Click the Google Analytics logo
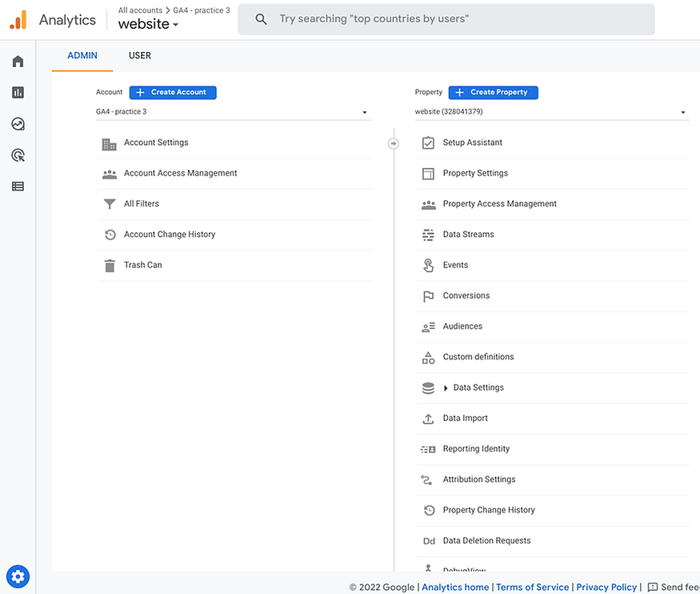 pos(18,20)
